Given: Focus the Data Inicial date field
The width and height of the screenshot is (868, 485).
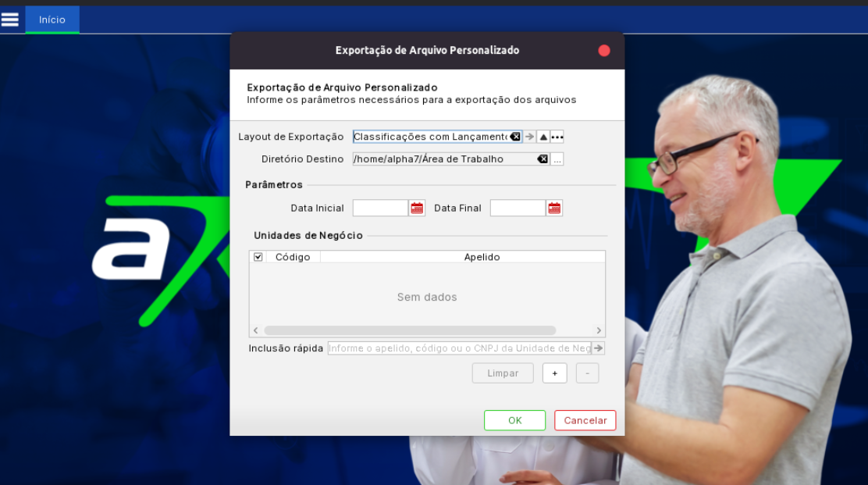Looking at the screenshot, I should click(380, 209).
